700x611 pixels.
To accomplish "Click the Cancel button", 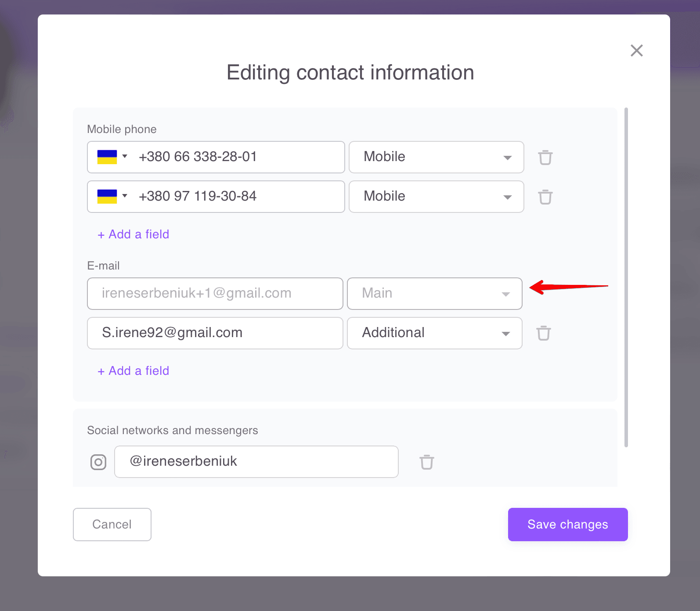I will pos(112,525).
